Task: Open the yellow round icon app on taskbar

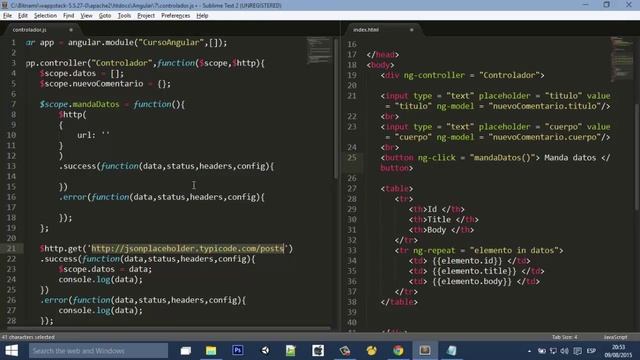Action: pos(371,351)
